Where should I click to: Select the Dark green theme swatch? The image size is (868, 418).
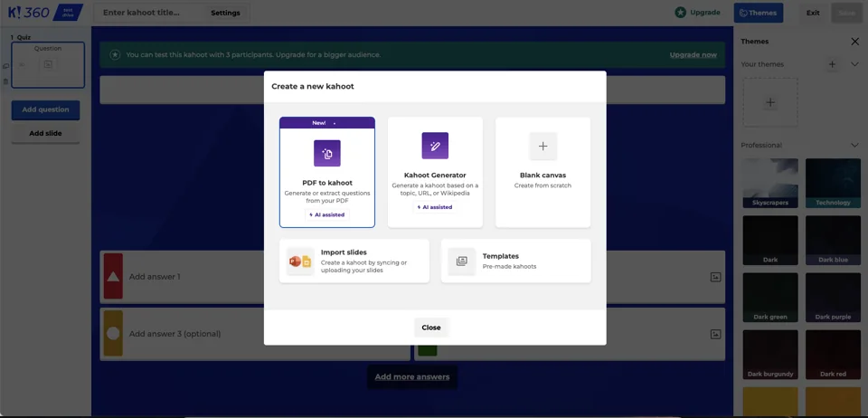click(x=770, y=297)
